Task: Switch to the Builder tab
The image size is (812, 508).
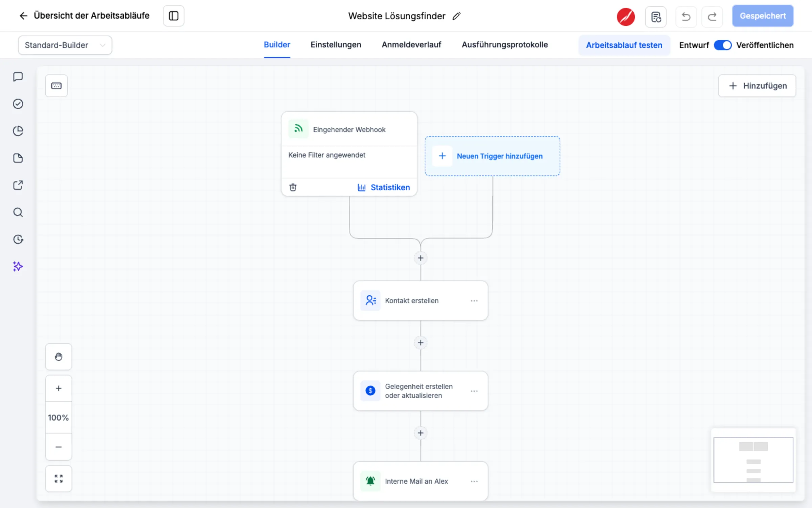Action: [x=277, y=45]
